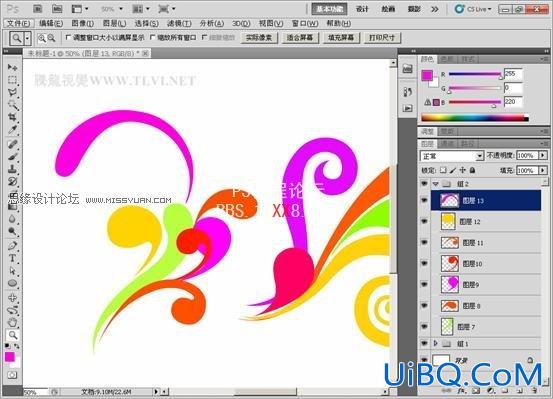553x399 pixels.
Task: Select the Lasso tool
Action: pos(13,92)
